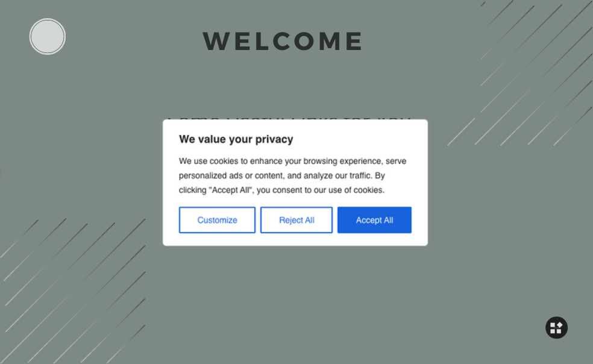Click the letter W in WELCOME
Viewport: 593px width, 364px height.
click(x=215, y=42)
